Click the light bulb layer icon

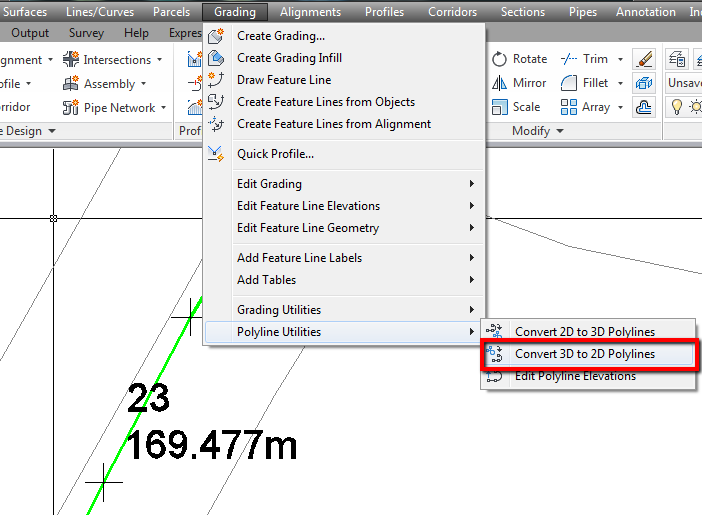click(676, 107)
